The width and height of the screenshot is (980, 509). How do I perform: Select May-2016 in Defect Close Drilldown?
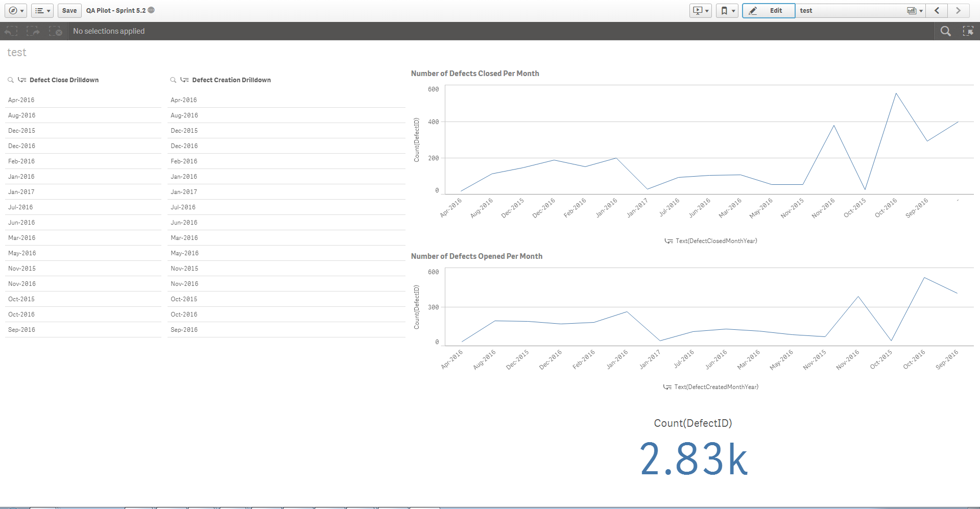[x=83, y=253]
